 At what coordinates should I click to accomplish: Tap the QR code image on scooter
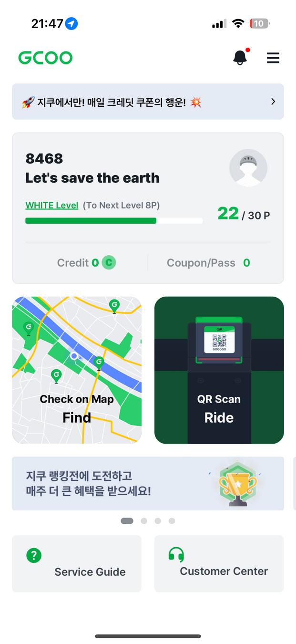click(219, 341)
